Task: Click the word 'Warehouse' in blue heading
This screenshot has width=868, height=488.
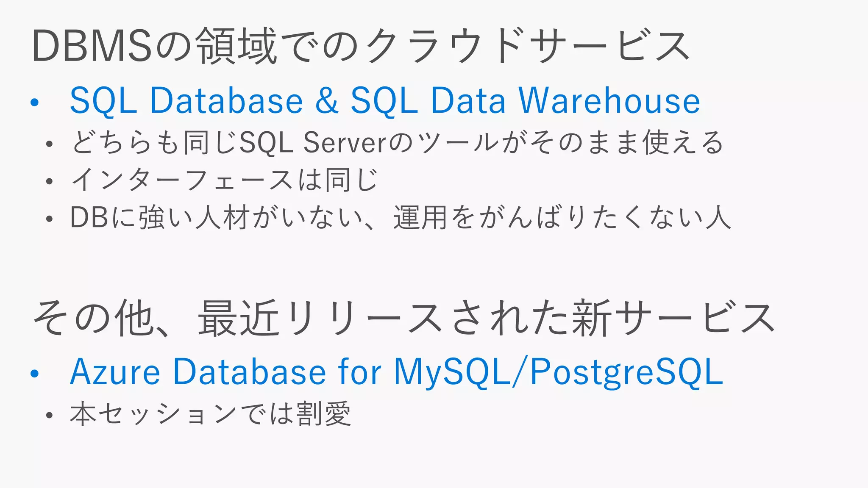Action: coord(609,100)
